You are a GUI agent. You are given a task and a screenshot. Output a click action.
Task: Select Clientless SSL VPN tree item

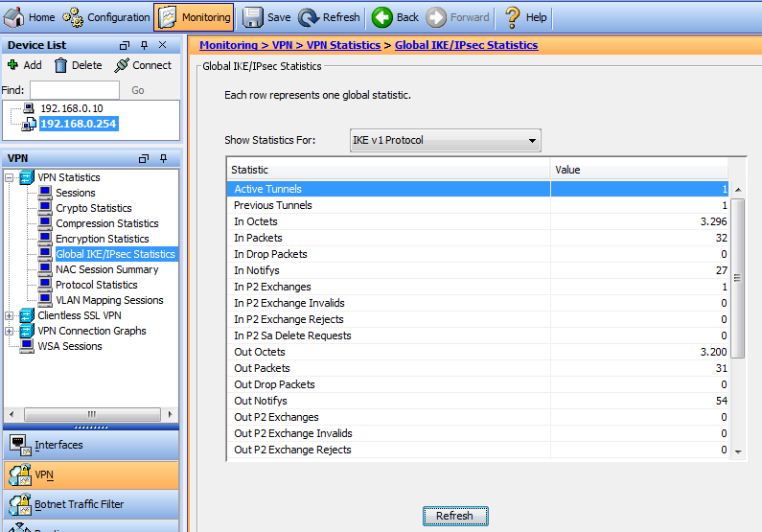click(80, 315)
